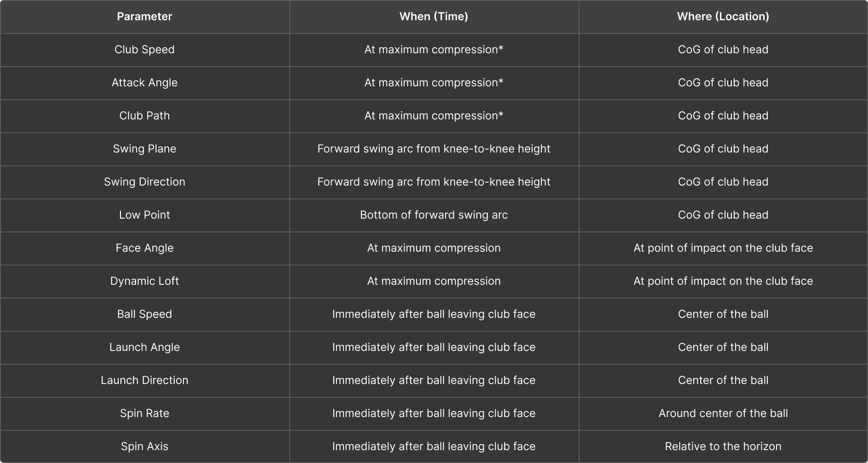Select the Low Point parameter cell
Screen dimensions: 868x463
144,215
